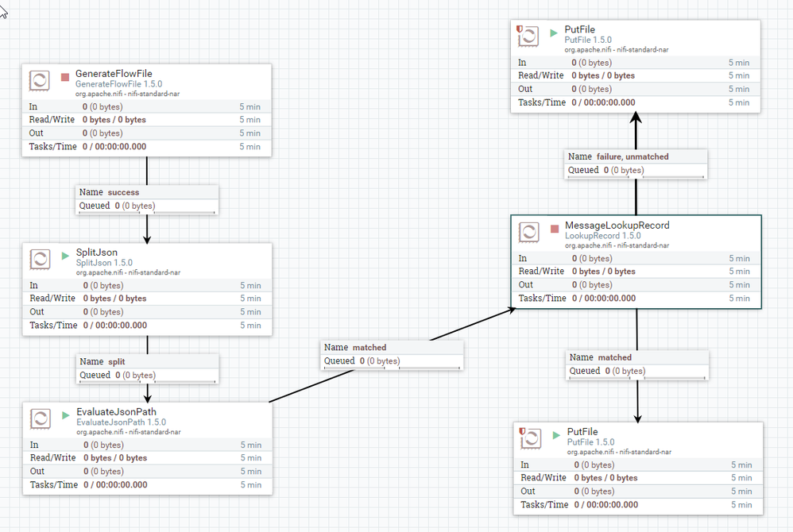Click the top PutFile processor icon
Screen dimensions: 793x532
click(x=527, y=36)
